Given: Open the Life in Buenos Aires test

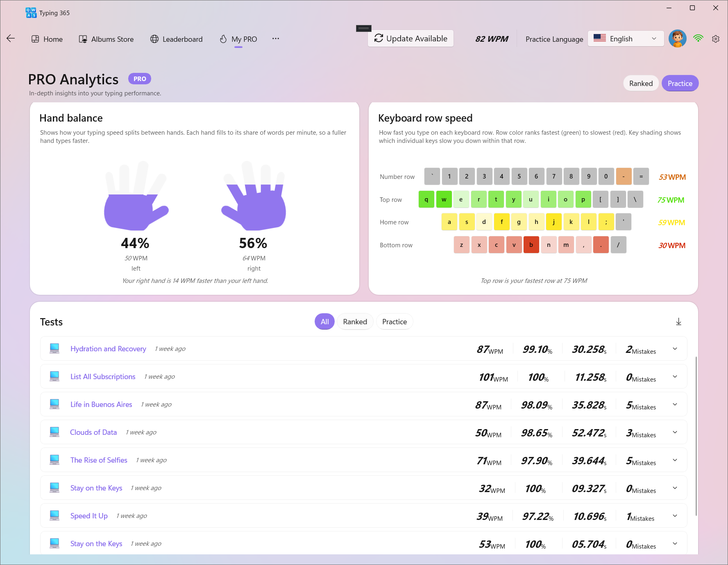Looking at the screenshot, I should (x=101, y=405).
